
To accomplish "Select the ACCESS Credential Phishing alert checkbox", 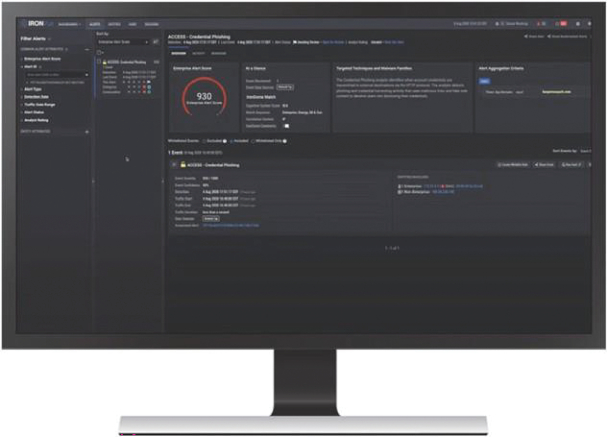I will coord(101,61).
